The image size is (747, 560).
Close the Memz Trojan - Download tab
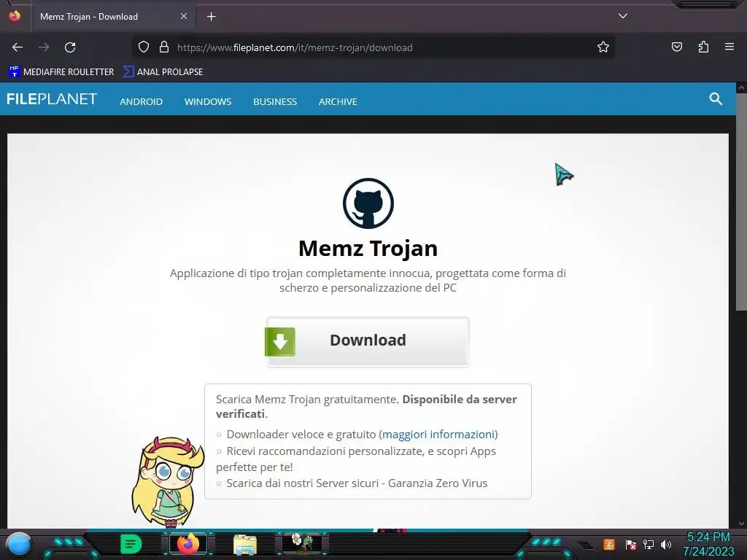coord(184,16)
